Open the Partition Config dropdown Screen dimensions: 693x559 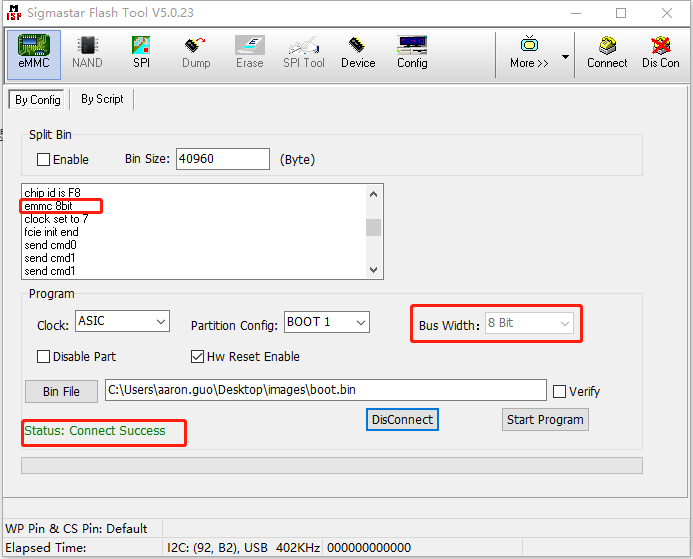tap(360, 322)
